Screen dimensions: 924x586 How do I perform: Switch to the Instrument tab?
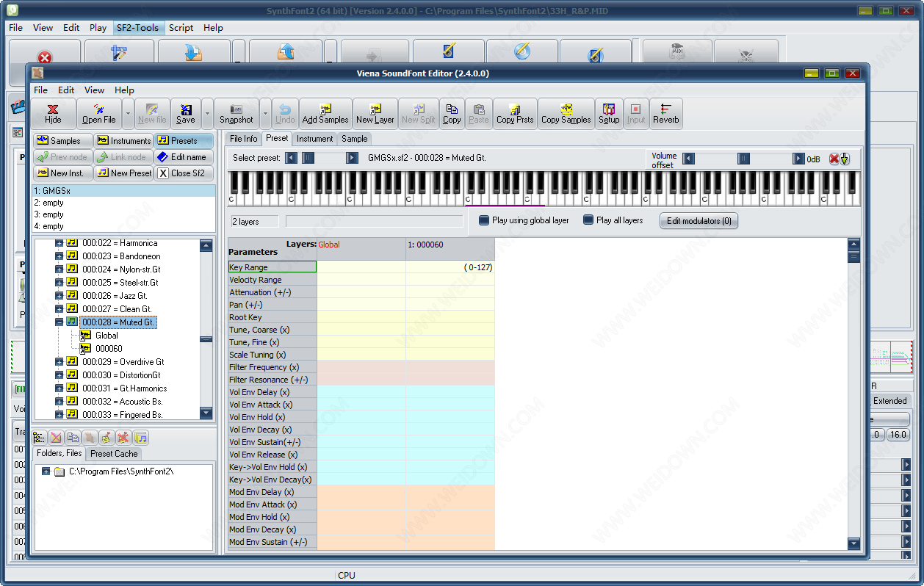pos(315,139)
